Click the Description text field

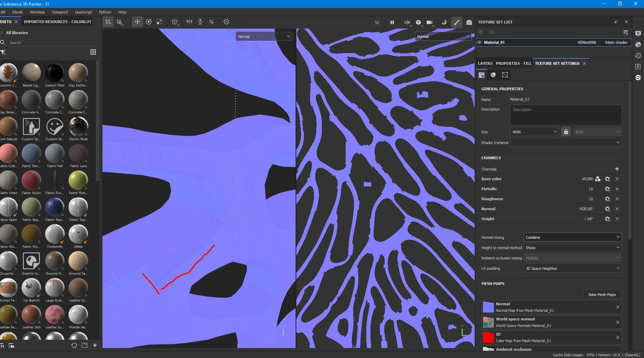click(566, 115)
